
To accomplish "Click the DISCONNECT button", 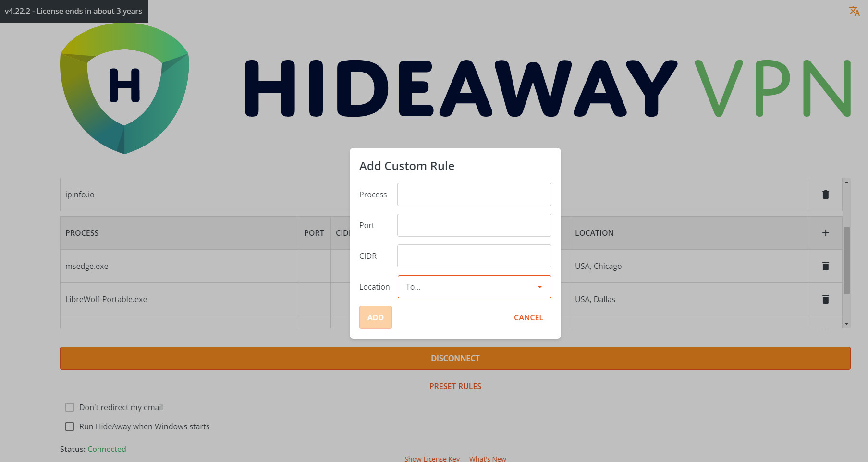I will click(x=455, y=358).
